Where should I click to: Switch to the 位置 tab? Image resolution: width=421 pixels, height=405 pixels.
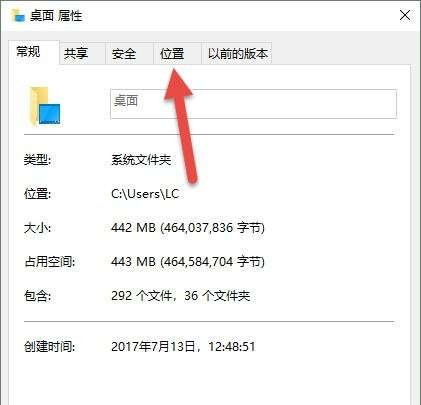click(177, 53)
